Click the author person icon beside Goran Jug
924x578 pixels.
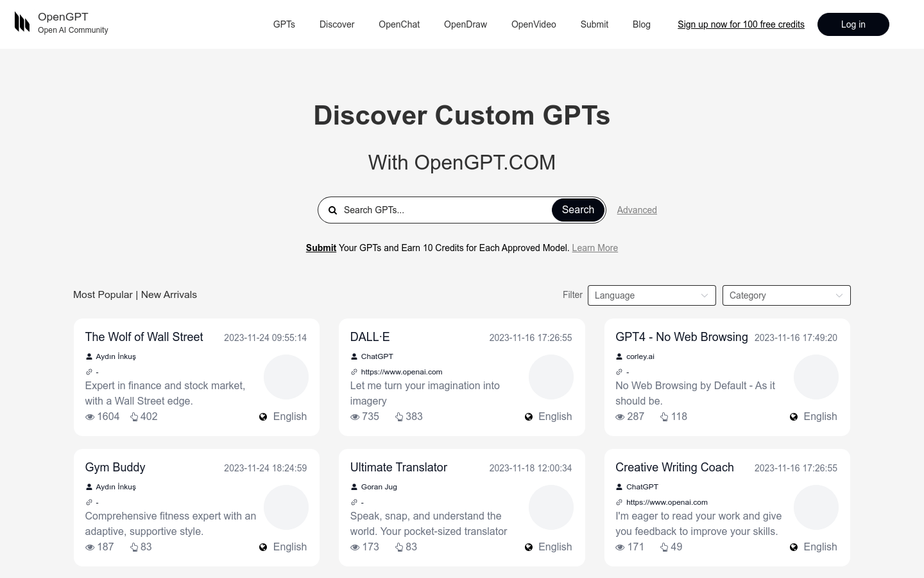(x=354, y=487)
